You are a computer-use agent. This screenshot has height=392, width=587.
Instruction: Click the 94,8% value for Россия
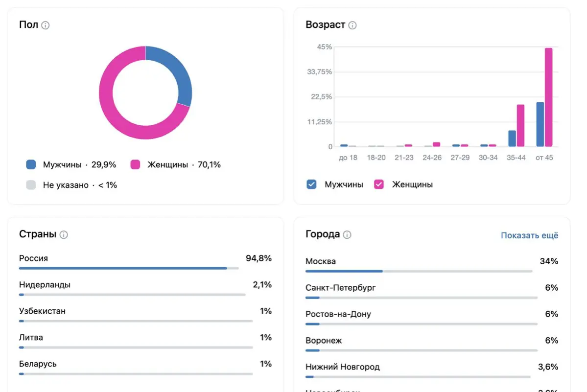coord(258,258)
